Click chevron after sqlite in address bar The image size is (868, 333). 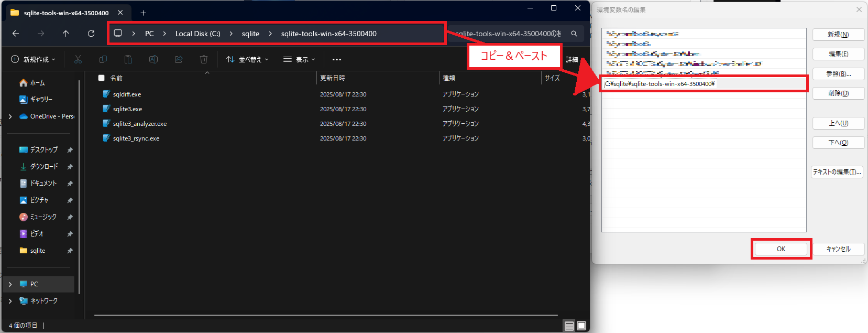click(270, 34)
